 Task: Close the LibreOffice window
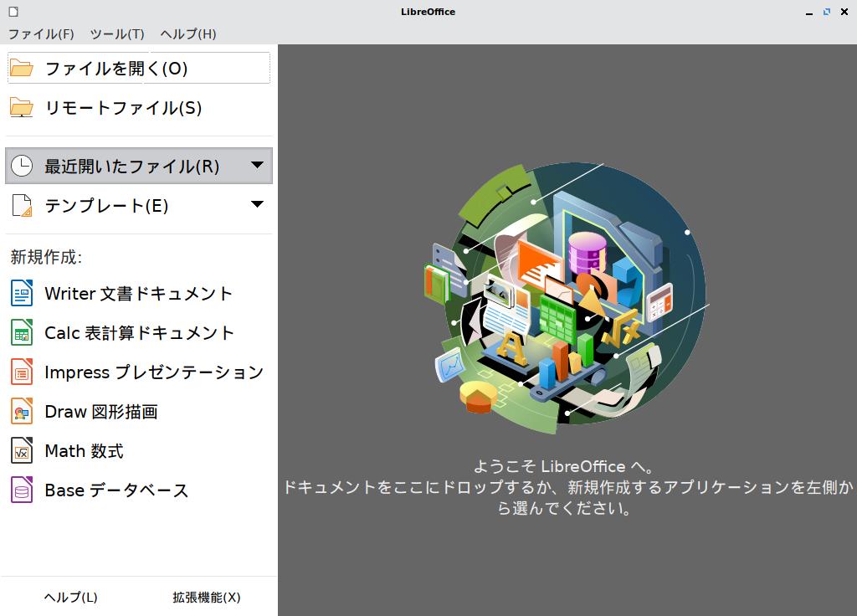tap(844, 12)
